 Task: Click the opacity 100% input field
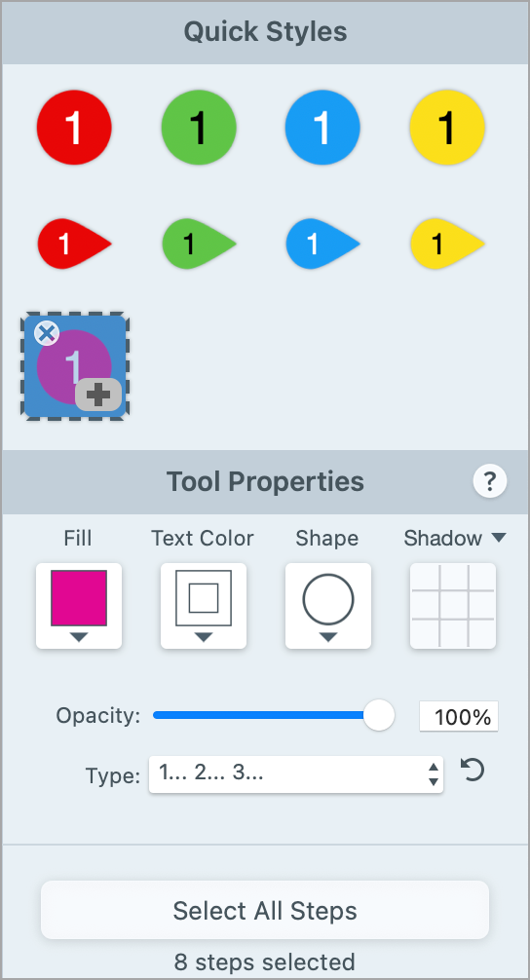[459, 716]
